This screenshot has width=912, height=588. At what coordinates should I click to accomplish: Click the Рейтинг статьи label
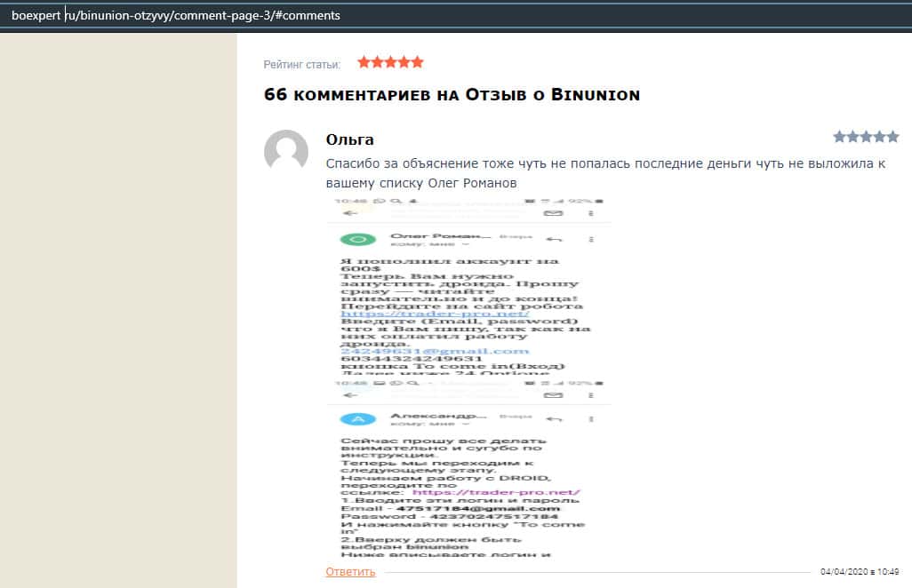click(x=302, y=65)
